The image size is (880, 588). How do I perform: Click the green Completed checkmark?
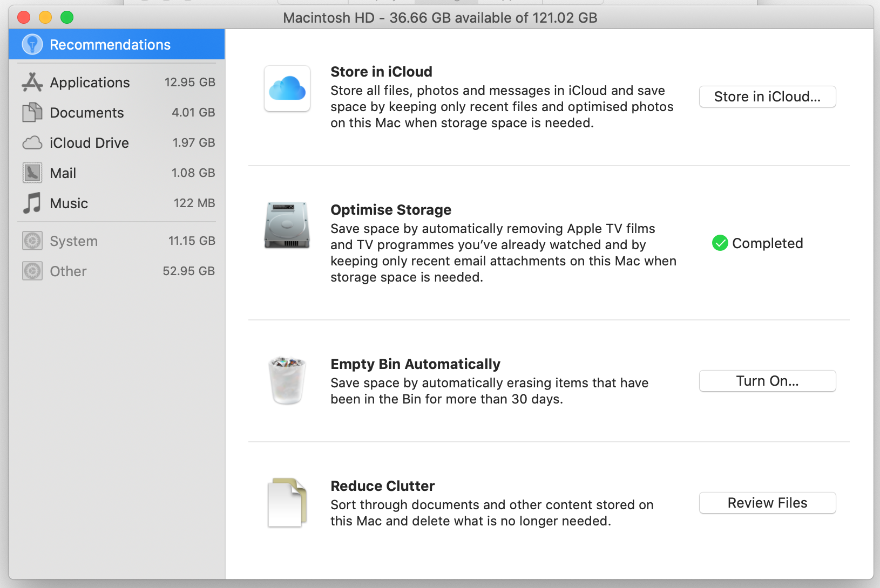coord(720,243)
